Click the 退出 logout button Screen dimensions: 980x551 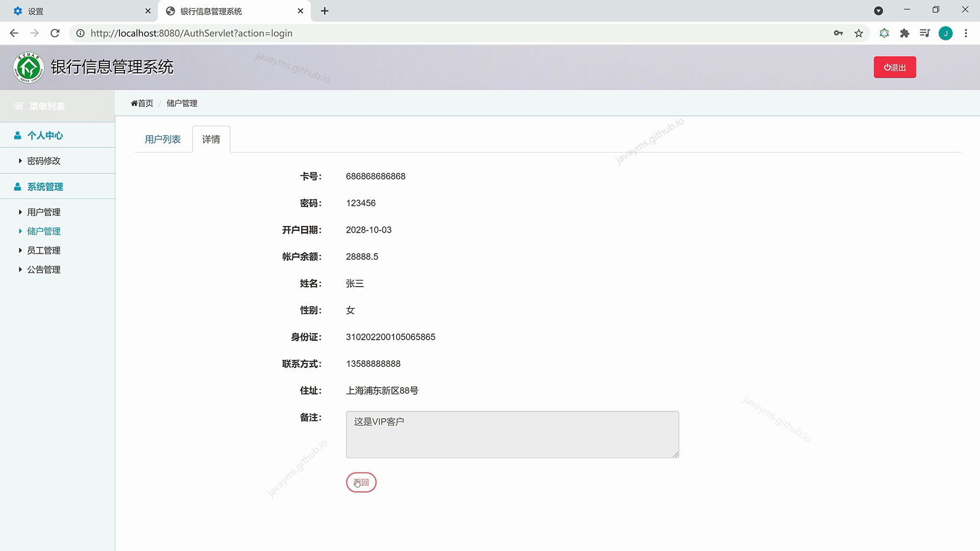[894, 67]
